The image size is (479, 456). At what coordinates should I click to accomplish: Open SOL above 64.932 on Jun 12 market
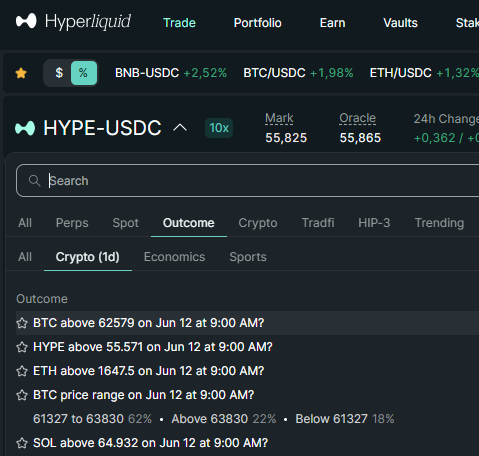[x=151, y=443]
